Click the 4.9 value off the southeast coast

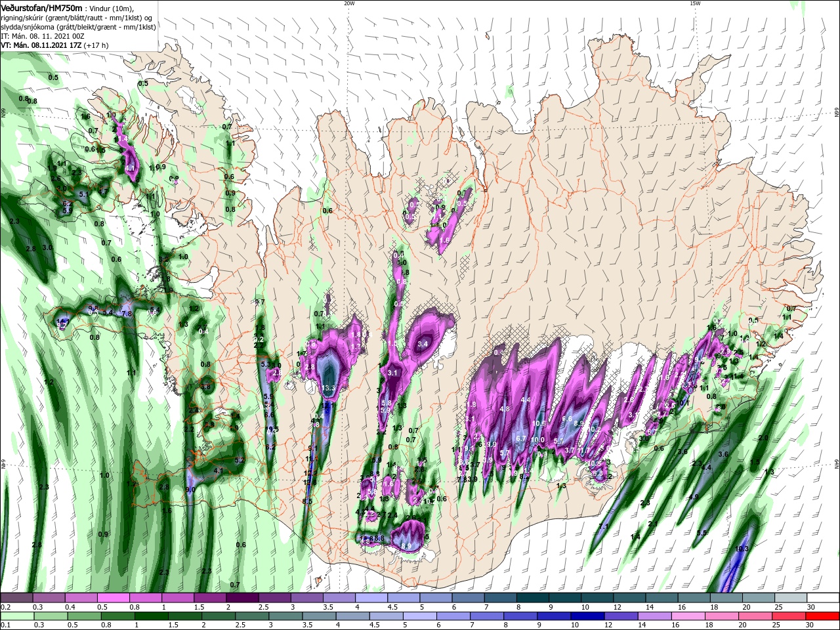[x=693, y=497]
